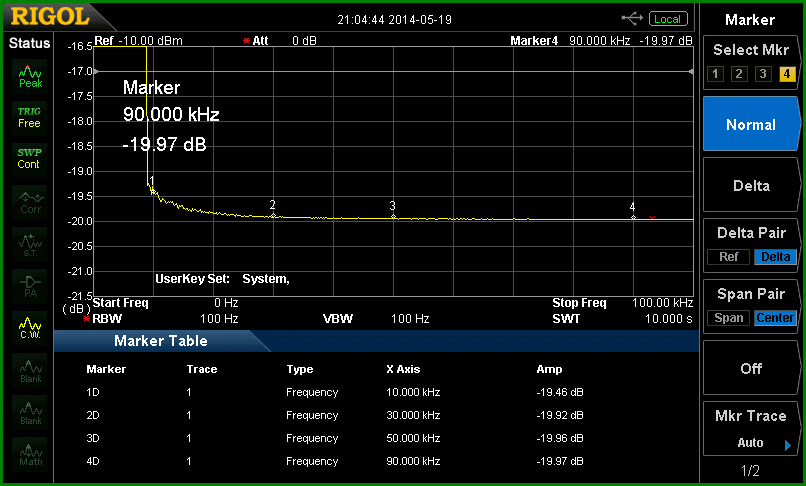Click the Marker menu title
Viewport: 806px width, 486px height.
(749, 20)
